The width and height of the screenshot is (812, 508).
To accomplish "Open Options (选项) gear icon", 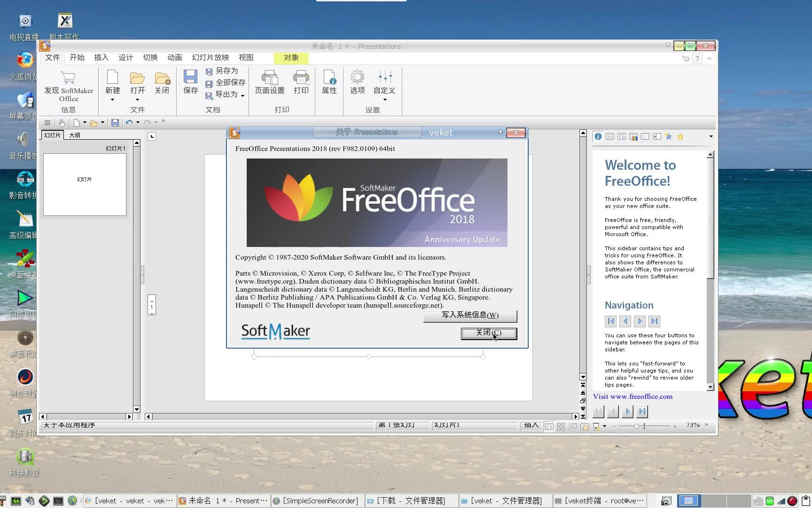I will (358, 82).
